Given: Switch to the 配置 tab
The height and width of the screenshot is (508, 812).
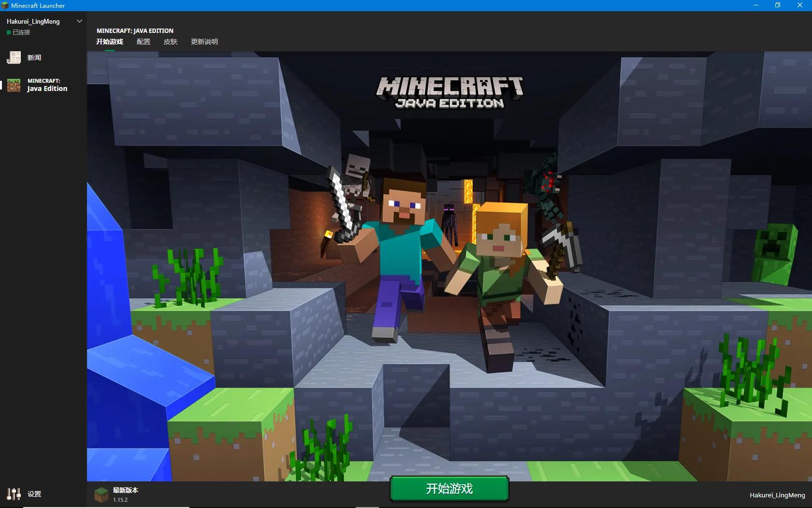Looking at the screenshot, I should coord(144,42).
